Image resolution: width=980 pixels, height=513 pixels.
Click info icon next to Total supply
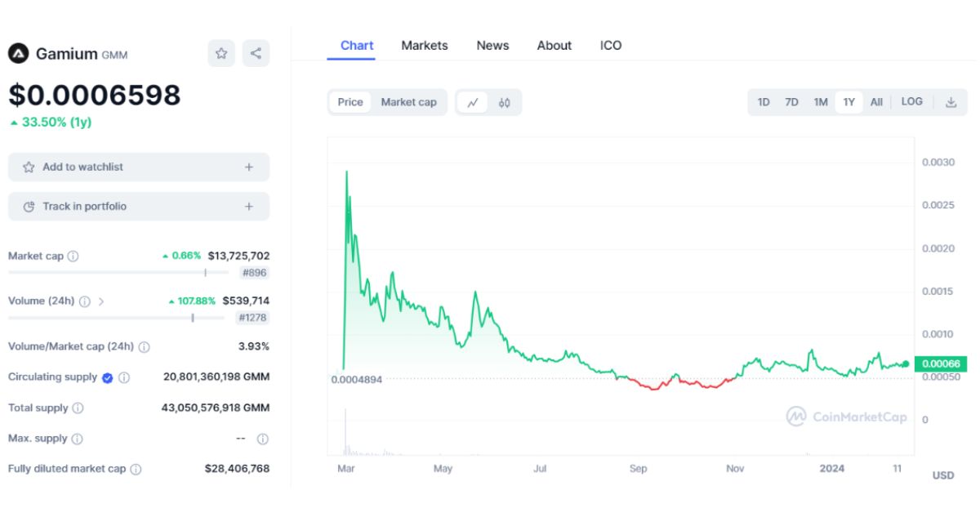click(78, 408)
